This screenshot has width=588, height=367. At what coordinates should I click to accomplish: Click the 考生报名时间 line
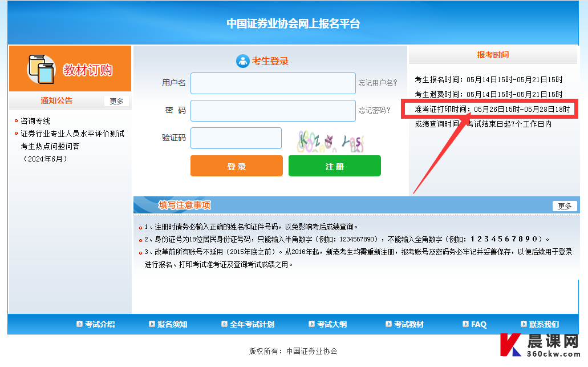(x=489, y=79)
